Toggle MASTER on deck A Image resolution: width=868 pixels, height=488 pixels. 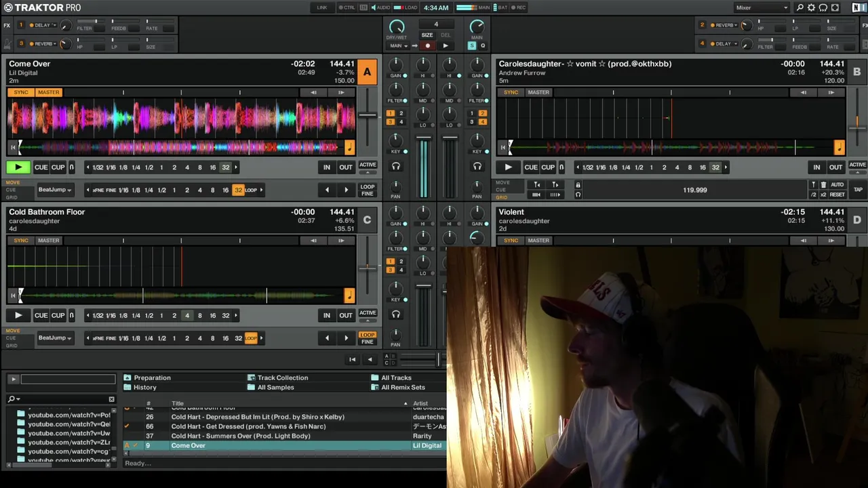click(x=48, y=92)
